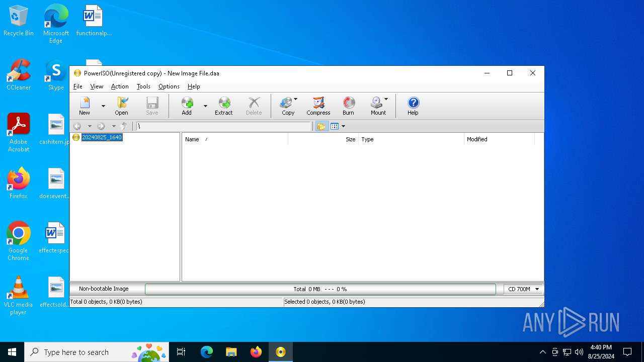This screenshot has height=362, width=644.
Task: Sort by the Type column header
Action: pos(411,139)
